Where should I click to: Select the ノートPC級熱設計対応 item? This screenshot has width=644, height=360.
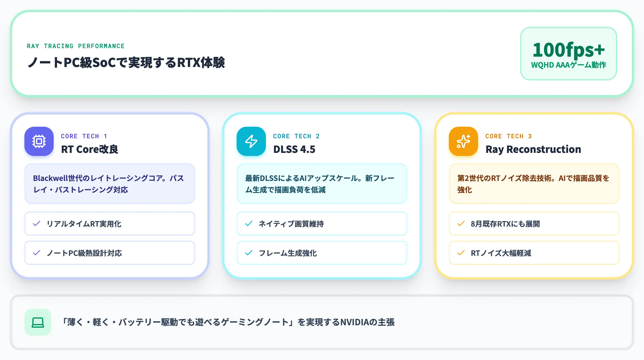tap(110, 253)
